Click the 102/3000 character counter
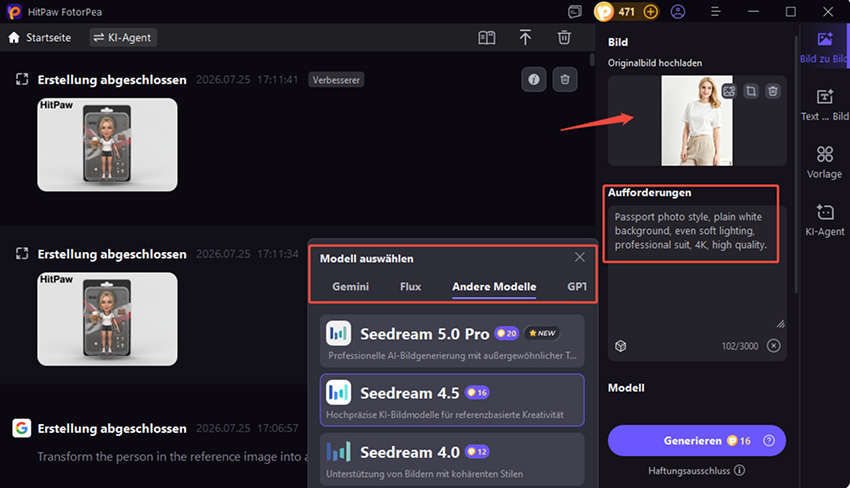The image size is (850, 488). 740,346
